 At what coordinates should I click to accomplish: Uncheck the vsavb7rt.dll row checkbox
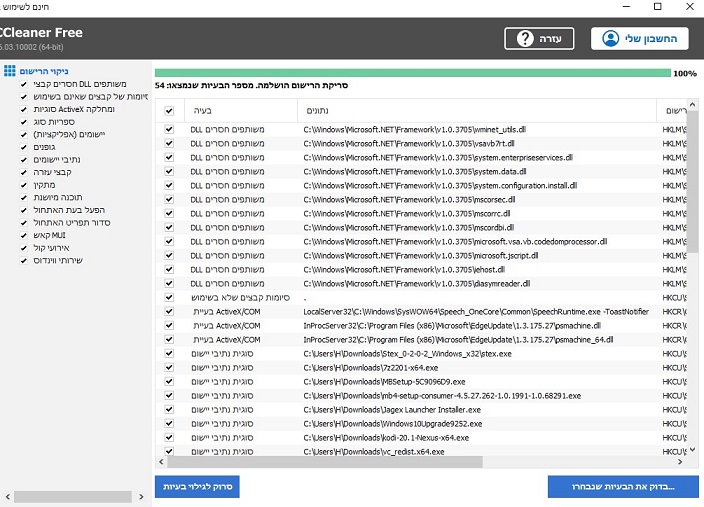(x=169, y=143)
